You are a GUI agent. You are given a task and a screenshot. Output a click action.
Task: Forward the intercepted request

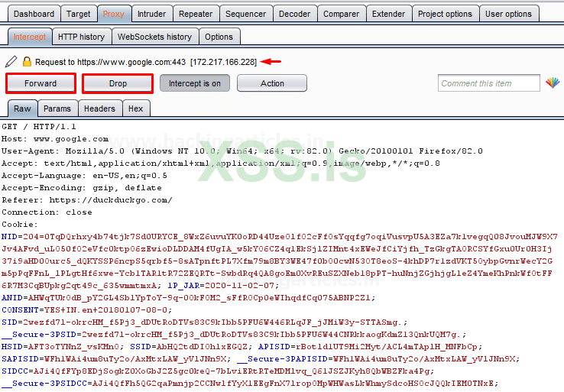41,83
